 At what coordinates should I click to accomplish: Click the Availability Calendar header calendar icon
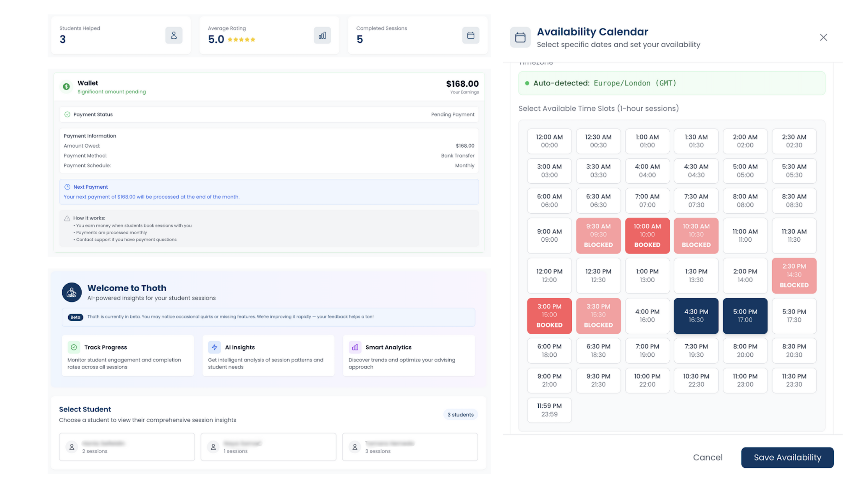click(x=520, y=37)
